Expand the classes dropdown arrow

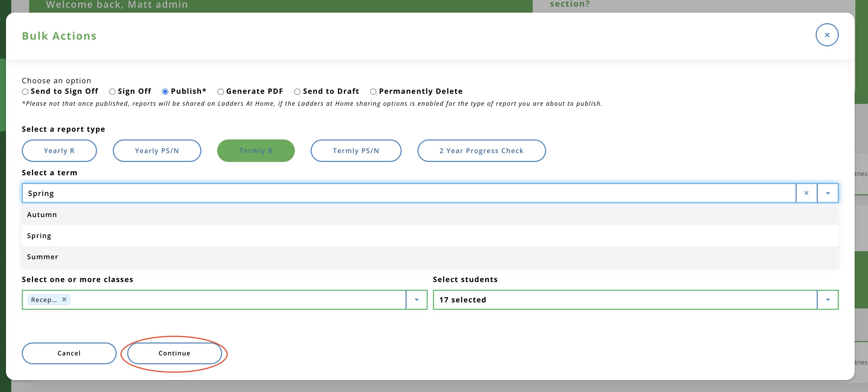coord(416,300)
